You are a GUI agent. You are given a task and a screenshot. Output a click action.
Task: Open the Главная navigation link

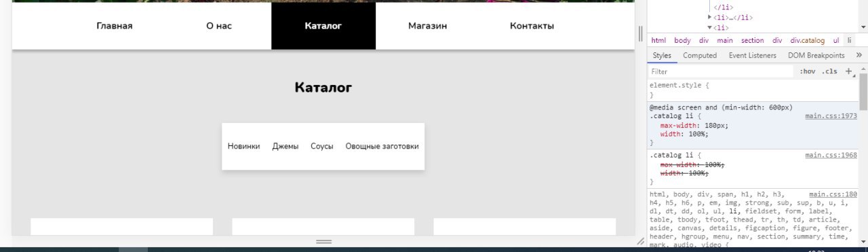(115, 26)
